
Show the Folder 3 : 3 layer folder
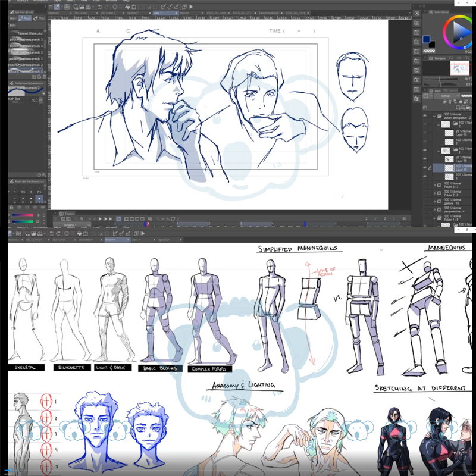[x=425, y=185]
